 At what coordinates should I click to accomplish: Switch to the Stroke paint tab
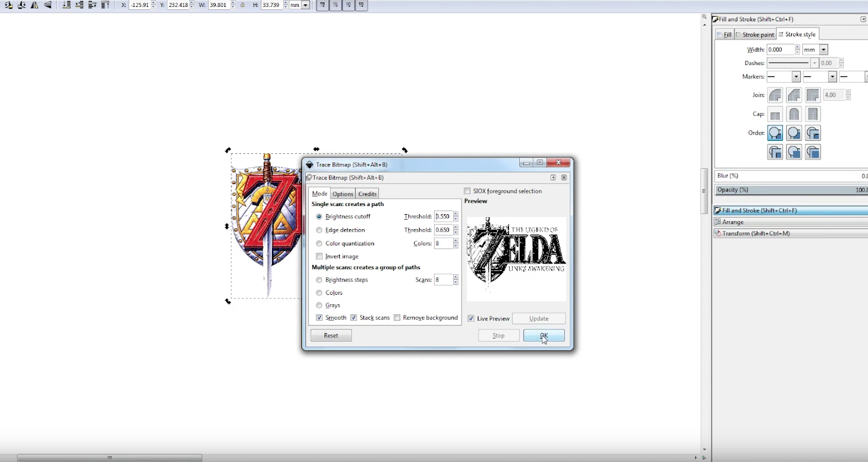coord(755,35)
